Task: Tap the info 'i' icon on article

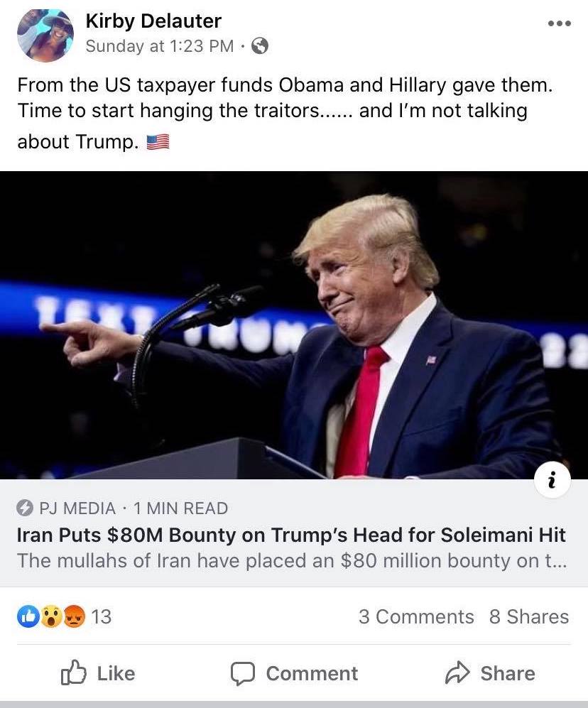Action: [551, 479]
